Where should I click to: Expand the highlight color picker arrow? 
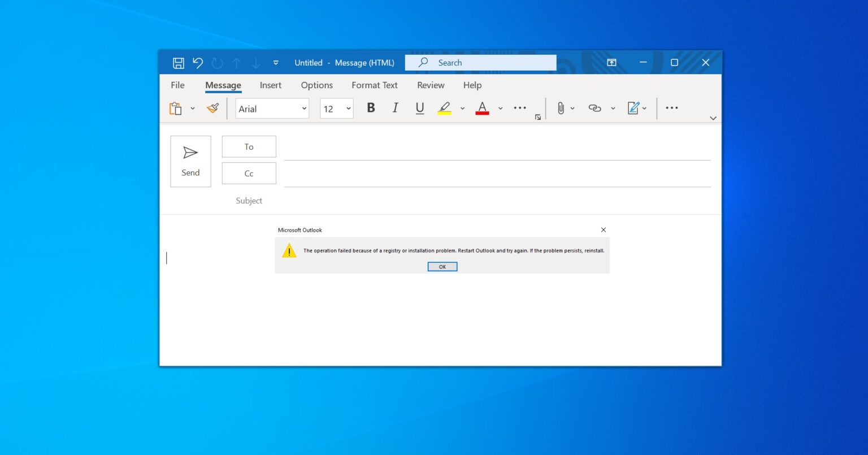coord(462,109)
